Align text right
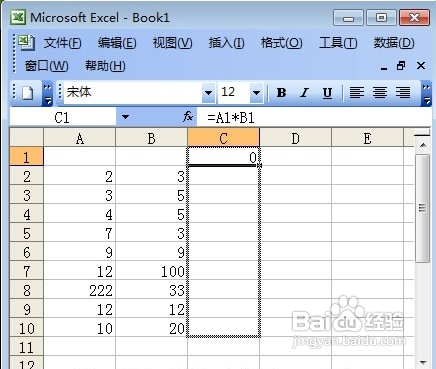436x369 pixels. [403, 93]
